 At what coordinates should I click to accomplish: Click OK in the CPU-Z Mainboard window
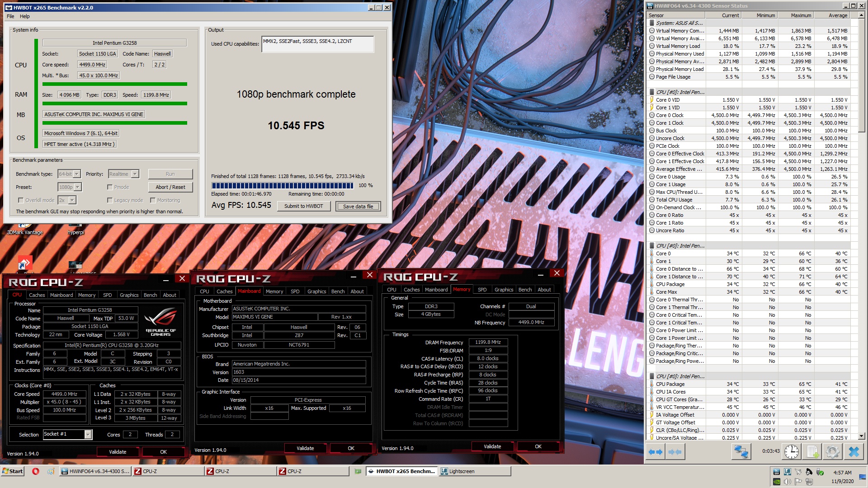pos(351,448)
